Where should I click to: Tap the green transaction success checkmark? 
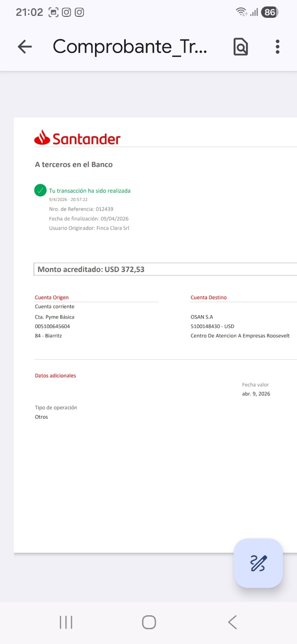click(x=40, y=190)
